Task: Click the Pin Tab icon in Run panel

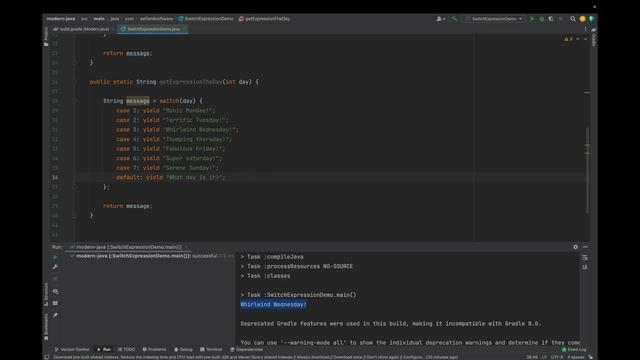Action: [55, 315]
